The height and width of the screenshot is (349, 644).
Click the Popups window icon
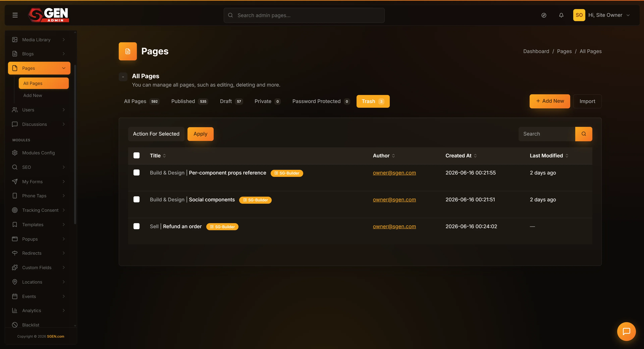(x=15, y=239)
